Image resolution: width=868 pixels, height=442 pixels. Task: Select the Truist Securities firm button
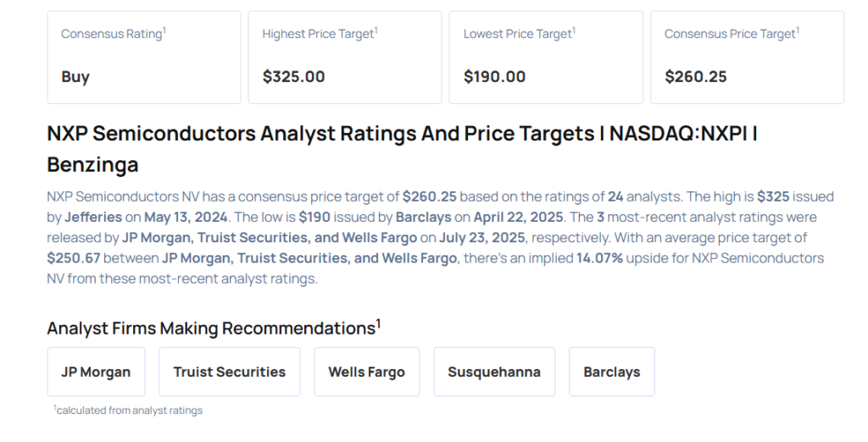click(x=230, y=372)
